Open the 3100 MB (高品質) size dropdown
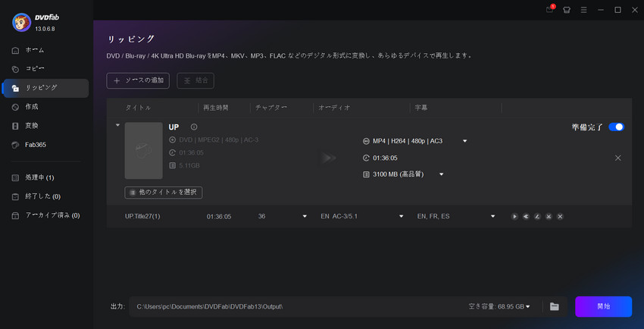The width and height of the screenshot is (644, 329). coord(442,174)
